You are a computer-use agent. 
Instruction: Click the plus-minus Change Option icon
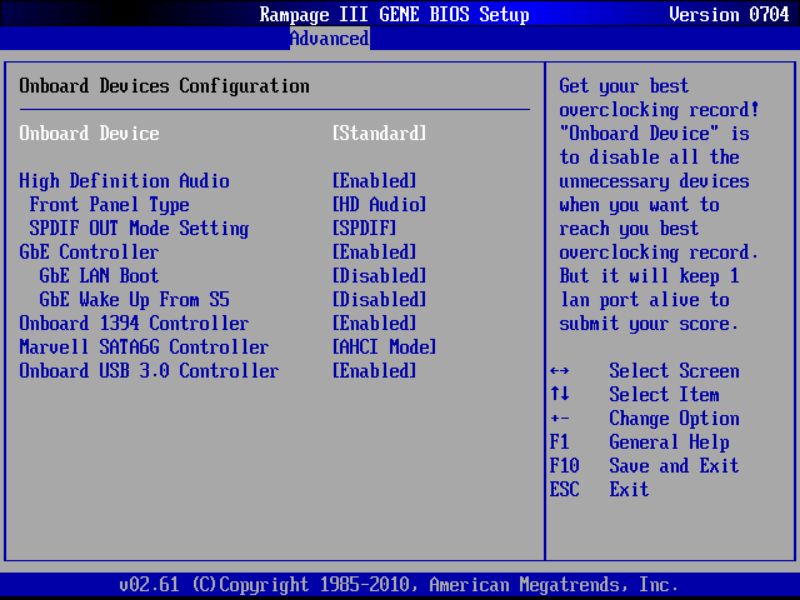(x=560, y=418)
